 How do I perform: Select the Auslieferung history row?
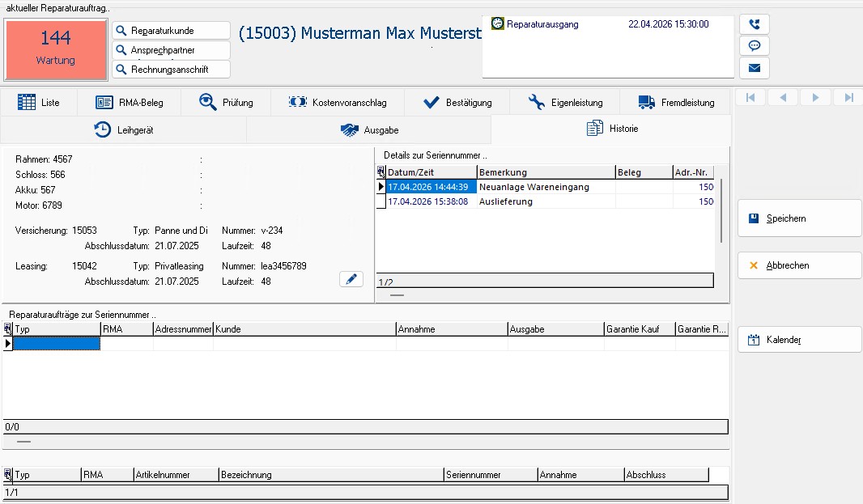(x=506, y=201)
